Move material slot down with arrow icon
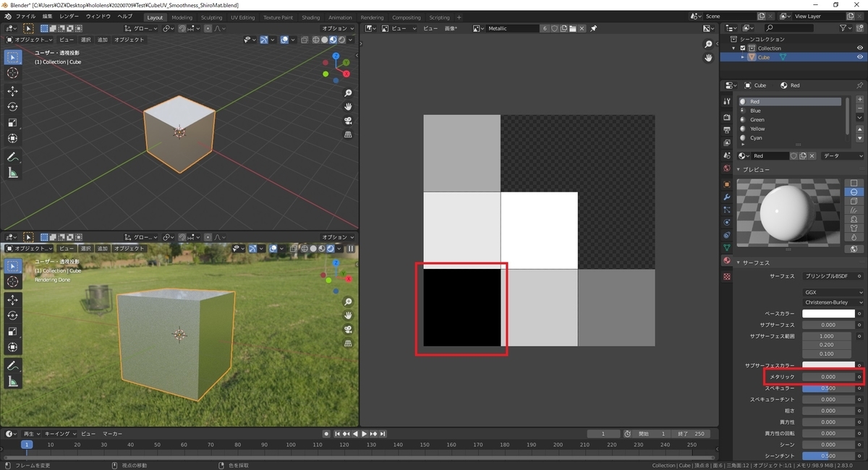 [x=859, y=137]
